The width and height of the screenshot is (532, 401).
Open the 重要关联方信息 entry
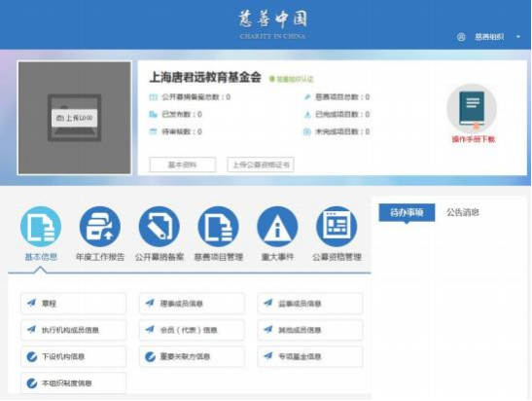192,356
